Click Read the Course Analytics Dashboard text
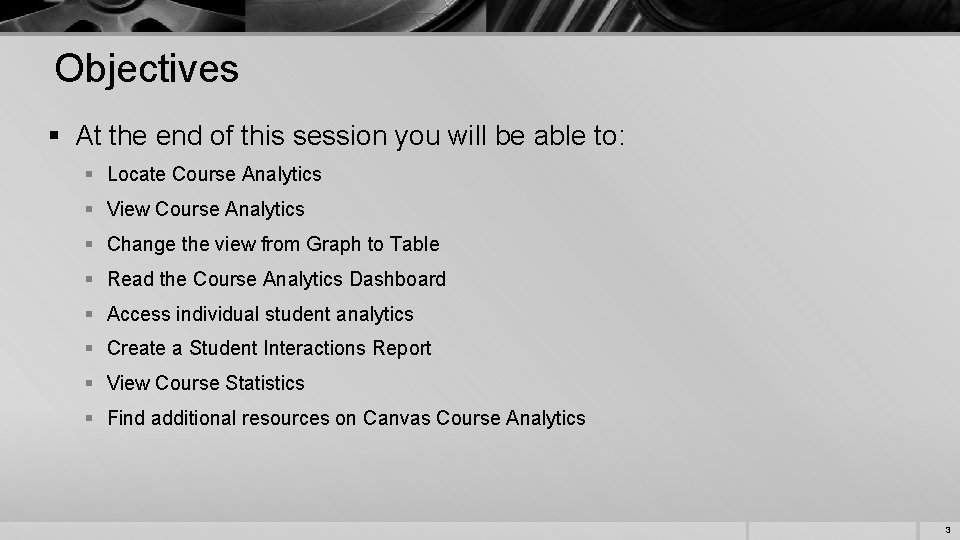 click(277, 279)
